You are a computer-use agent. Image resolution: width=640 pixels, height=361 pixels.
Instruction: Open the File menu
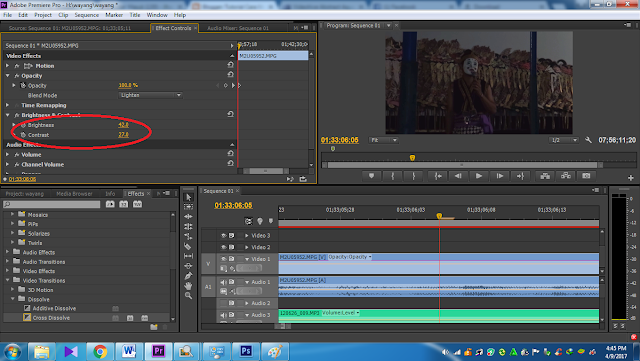(7, 15)
